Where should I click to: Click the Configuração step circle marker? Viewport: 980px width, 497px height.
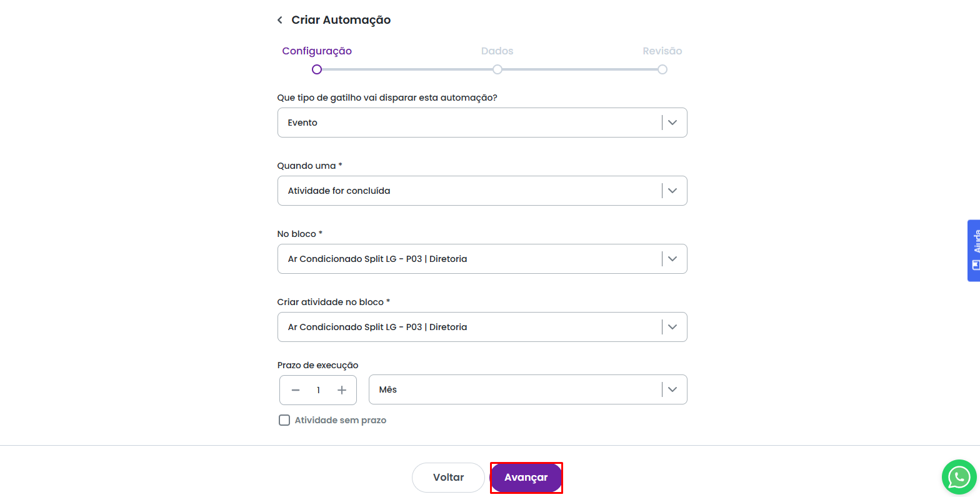pos(317,69)
